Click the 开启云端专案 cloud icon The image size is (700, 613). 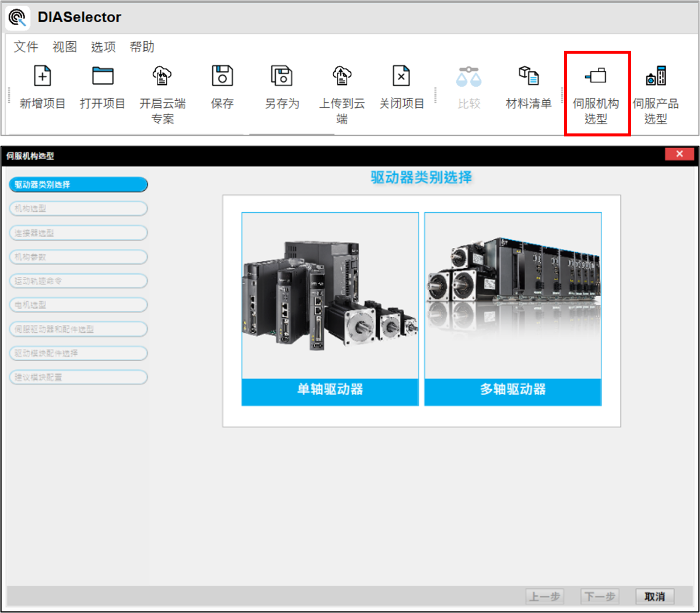click(162, 76)
